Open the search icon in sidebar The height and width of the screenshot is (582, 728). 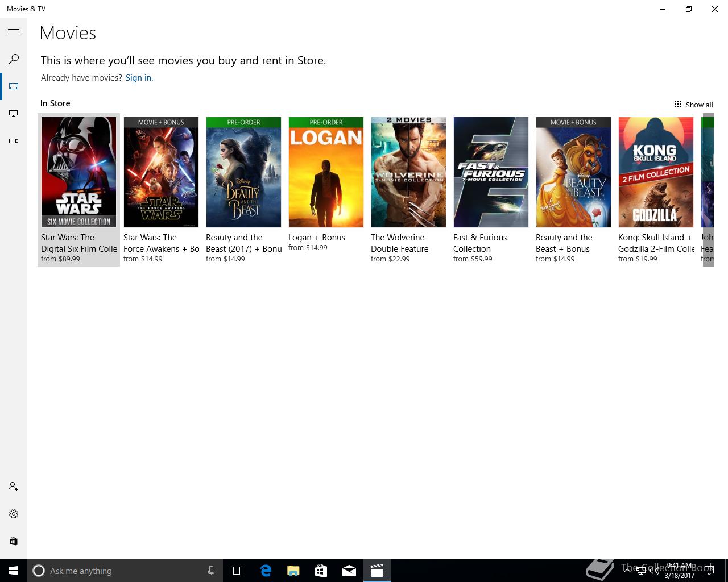point(14,59)
